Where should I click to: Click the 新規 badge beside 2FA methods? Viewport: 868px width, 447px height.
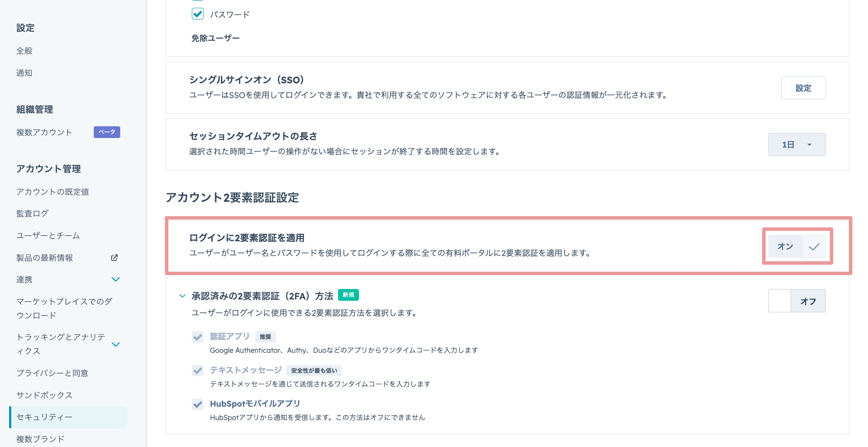point(348,295)
